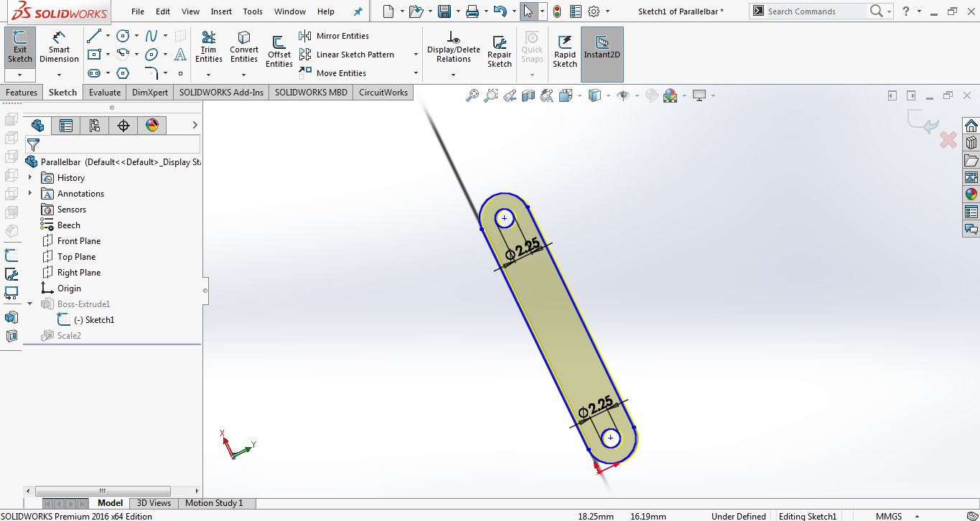This screenshot has width=980, height=521.
Task: Toggle the Select cursor tool
Action: pos(528,11)
